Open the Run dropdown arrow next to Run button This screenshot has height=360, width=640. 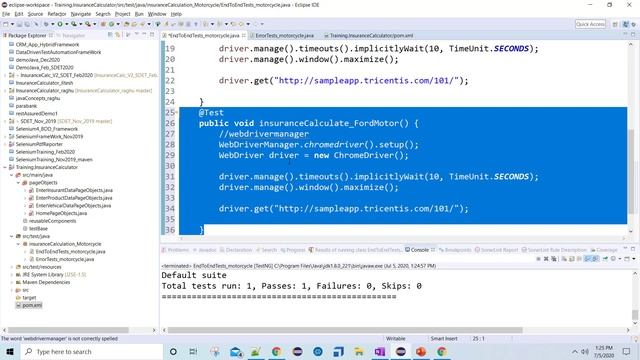(x=66, y=24)
